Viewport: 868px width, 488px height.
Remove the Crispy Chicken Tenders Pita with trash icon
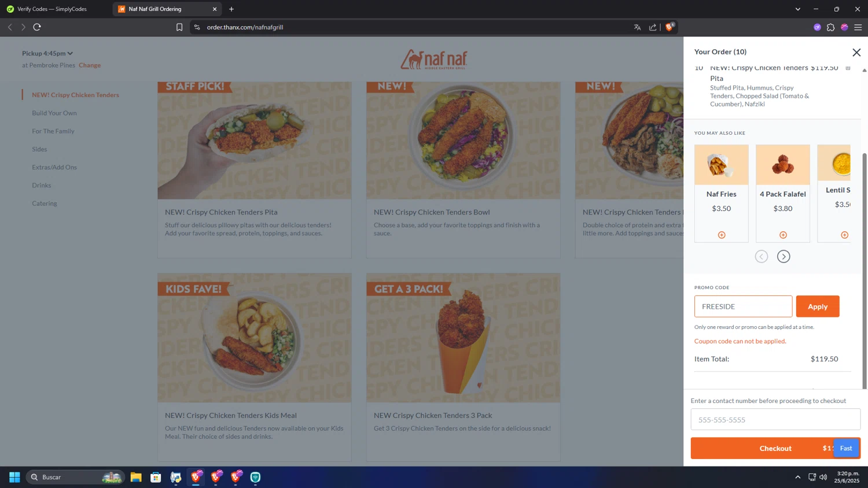pyautogui.click(x=848, y=68)
